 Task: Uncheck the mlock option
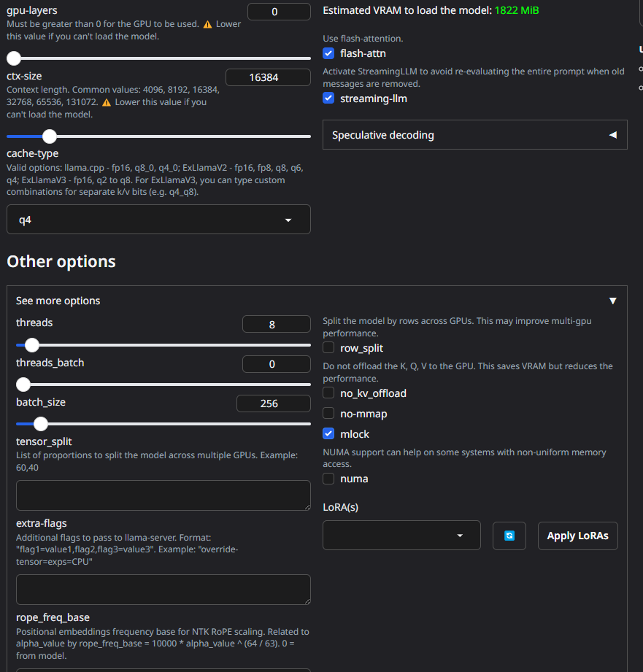tap(328, 433)
